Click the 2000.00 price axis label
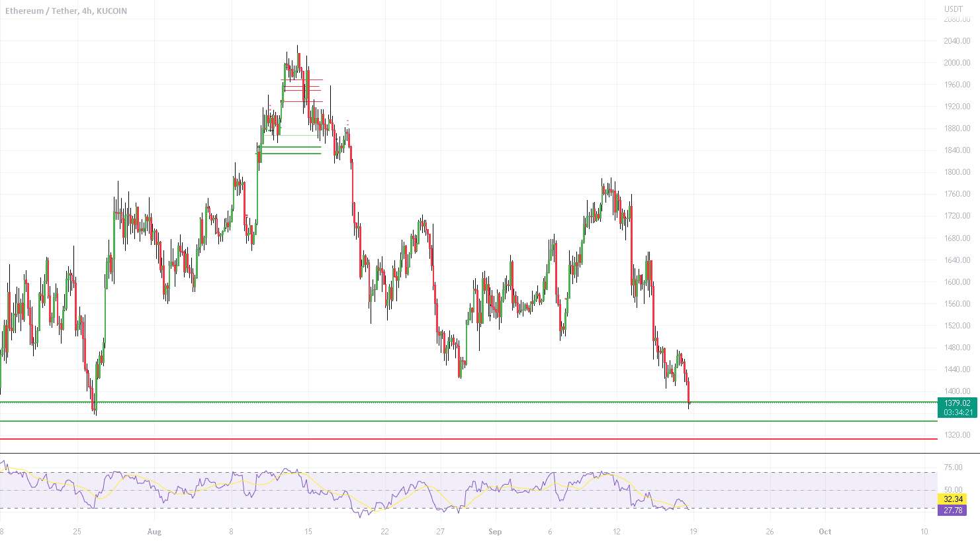 click(x=957, y=63)
